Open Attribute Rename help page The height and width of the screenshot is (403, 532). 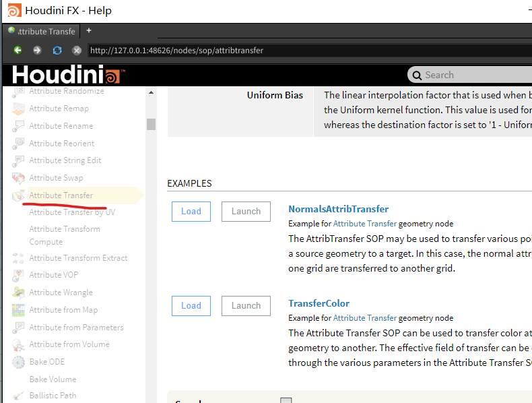point(61,126)
